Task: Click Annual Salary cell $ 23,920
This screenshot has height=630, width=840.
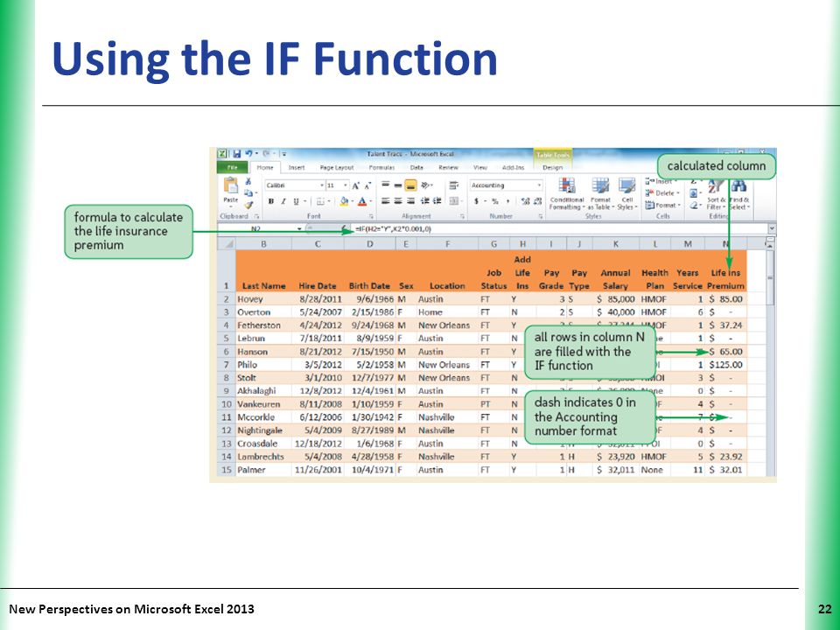Action: [615, 457]
